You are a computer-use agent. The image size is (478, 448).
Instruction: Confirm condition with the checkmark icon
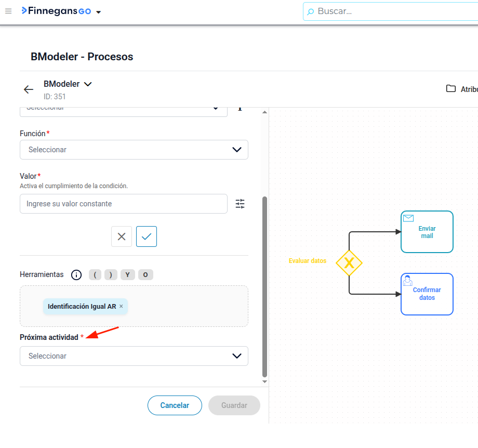(147, 236)
